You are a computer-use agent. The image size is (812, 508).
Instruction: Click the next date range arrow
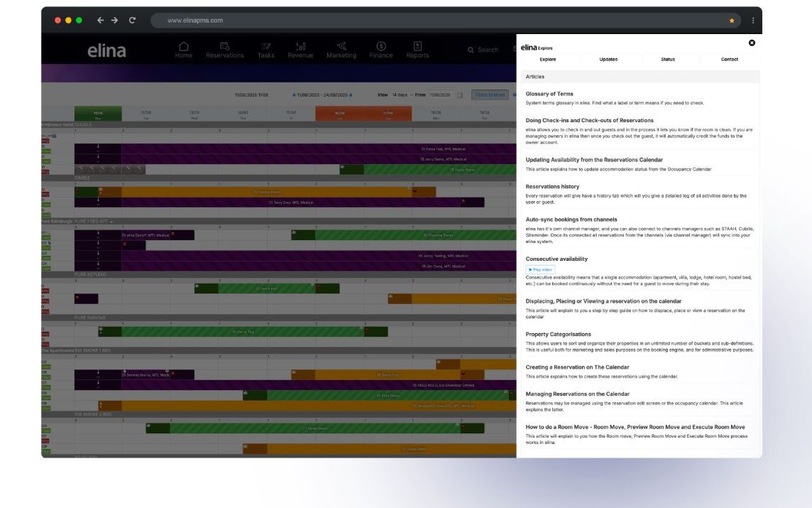pyautogui.click(x=351, y=95)
